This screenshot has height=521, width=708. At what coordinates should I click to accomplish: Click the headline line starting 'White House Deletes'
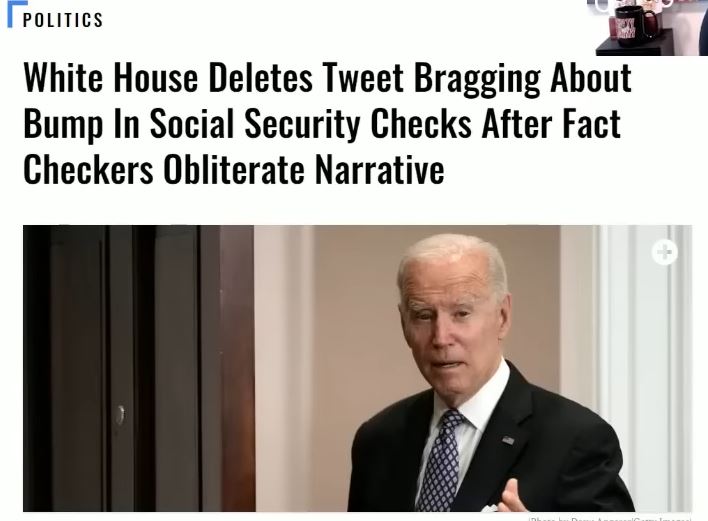tap(327, 78)
